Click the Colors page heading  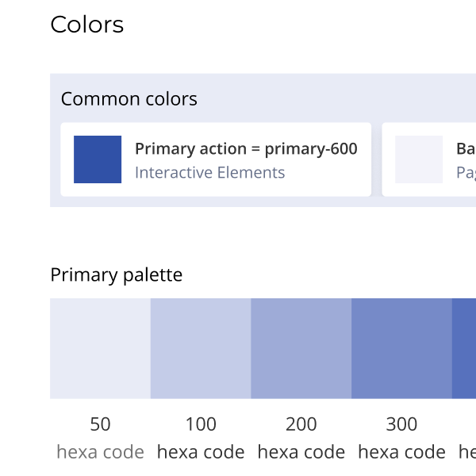[86, 25]
